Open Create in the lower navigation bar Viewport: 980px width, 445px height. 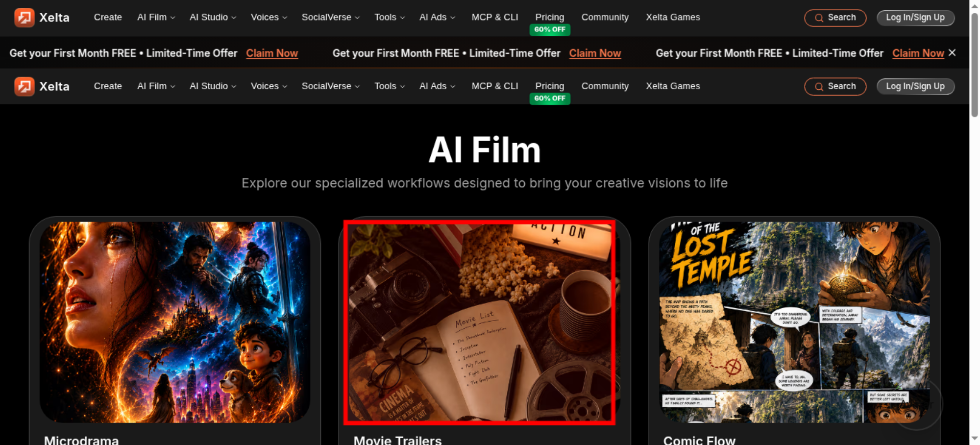[108, 86]
